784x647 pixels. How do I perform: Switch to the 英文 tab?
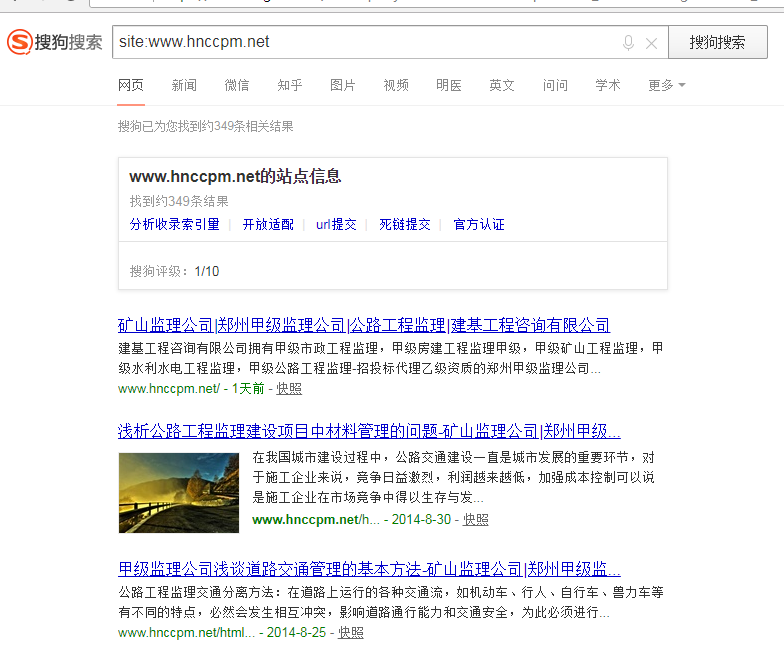tap(502, 86)
